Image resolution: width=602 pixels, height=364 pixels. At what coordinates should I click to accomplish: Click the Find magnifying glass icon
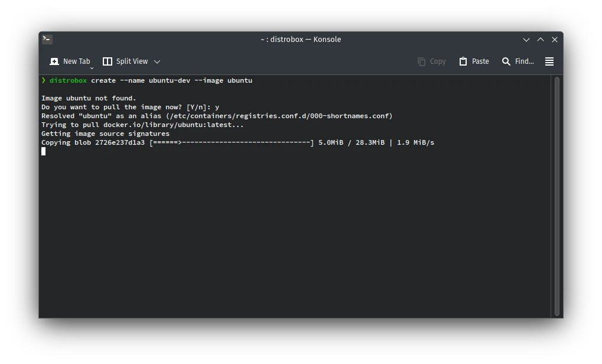pyautogui.click(x=506, y=61)
